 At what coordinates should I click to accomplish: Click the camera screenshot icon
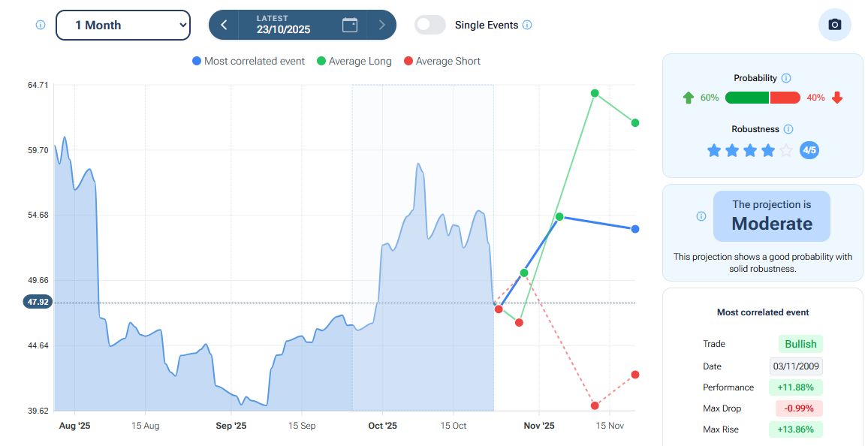click(x=834, y=25)
